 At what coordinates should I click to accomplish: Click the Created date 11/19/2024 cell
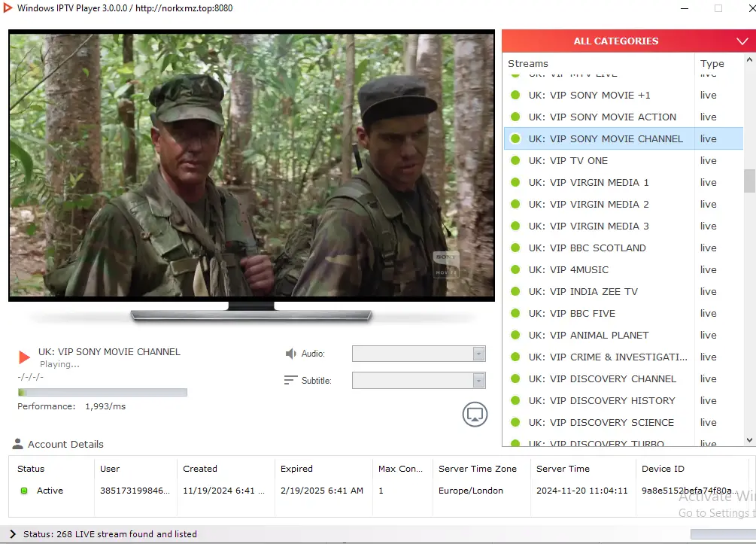pos(223,491)
